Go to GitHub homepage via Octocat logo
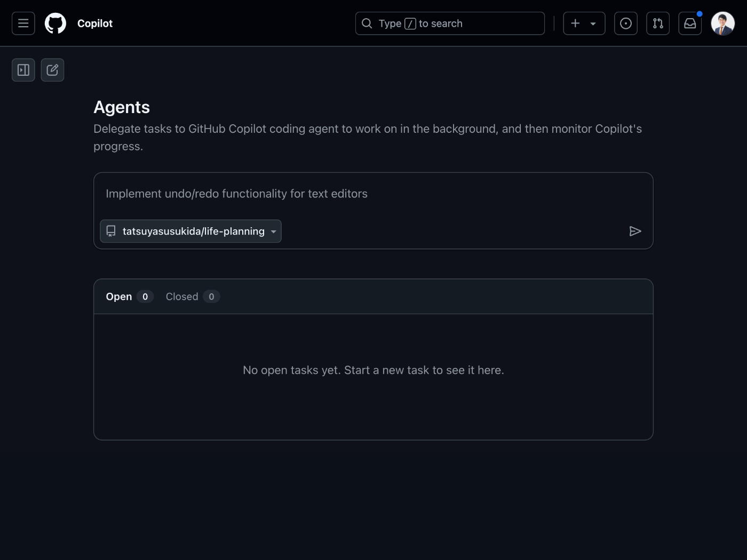Viewport: 747px width, 560px height. (x=55, y=23)
